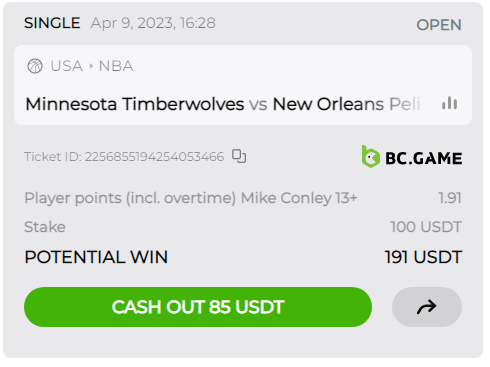
Task: Click the 100 USDT stake amount
Action: (426, 227)
